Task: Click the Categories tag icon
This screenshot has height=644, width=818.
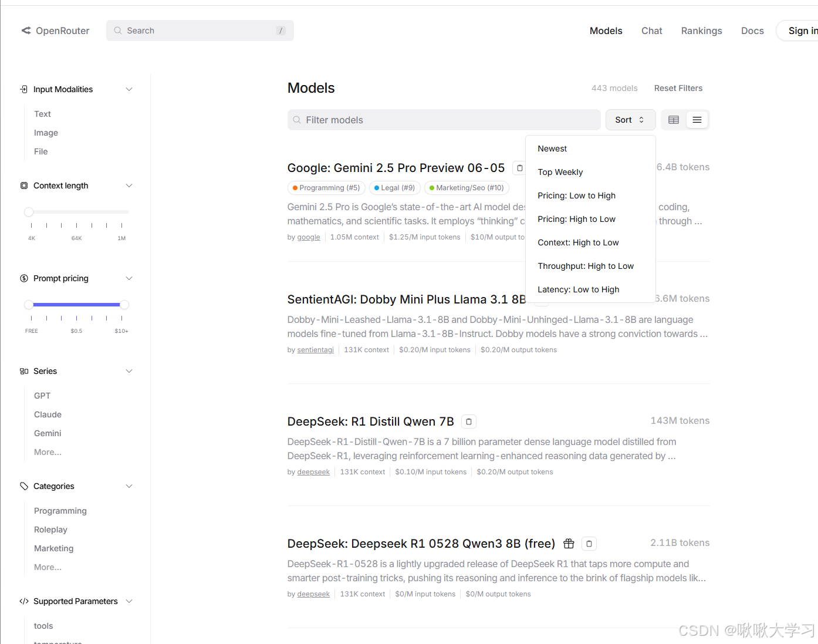Action: pyautogui.click(x=24, y=486)
